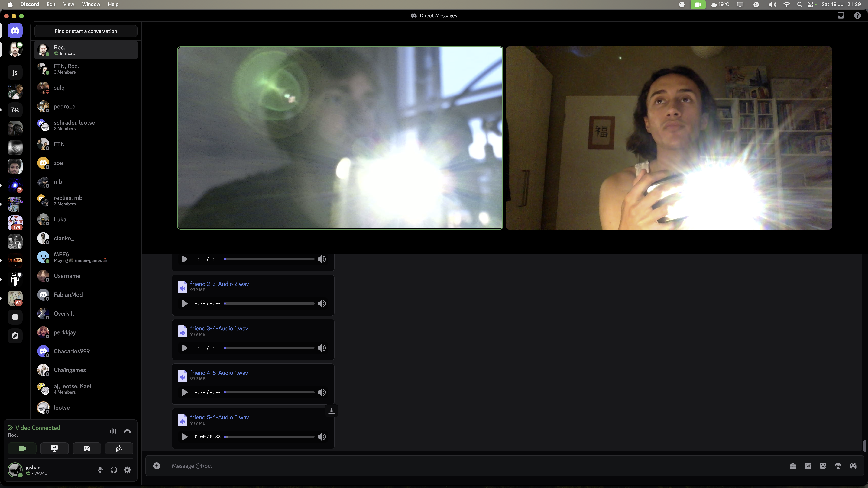Click Find or start a conversation
Viewport: 868px width, 488px height.
coord(86,31)
